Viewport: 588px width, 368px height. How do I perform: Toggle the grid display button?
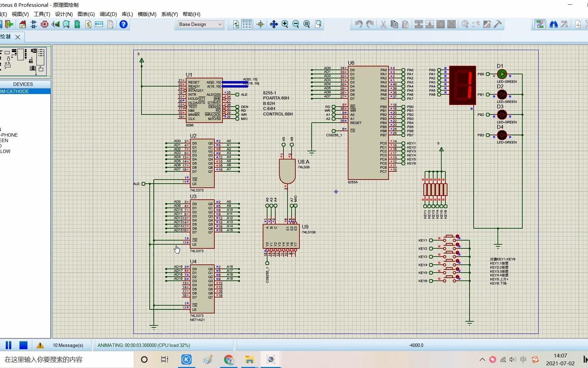click(x=247, y=24)
